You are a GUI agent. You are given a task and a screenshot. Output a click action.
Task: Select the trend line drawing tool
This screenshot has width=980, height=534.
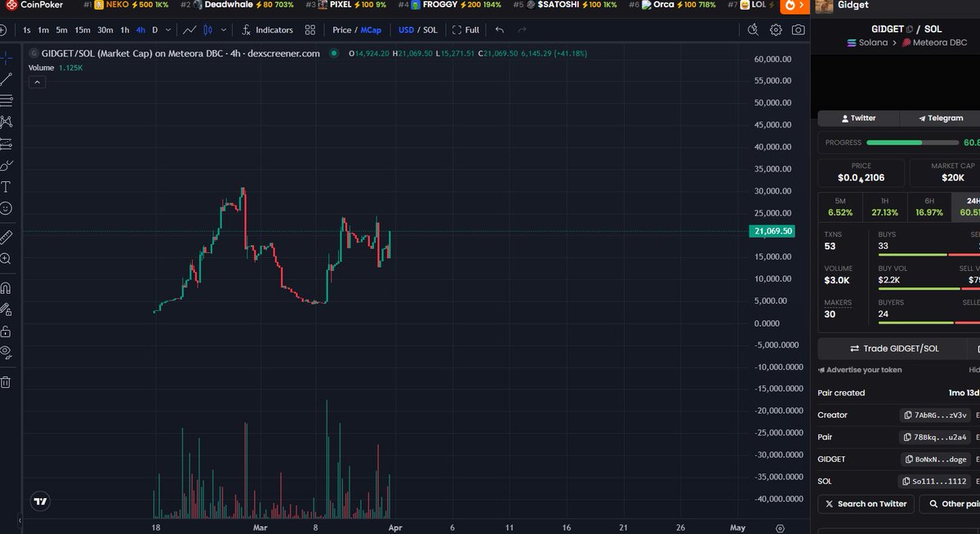click(9, 78)
